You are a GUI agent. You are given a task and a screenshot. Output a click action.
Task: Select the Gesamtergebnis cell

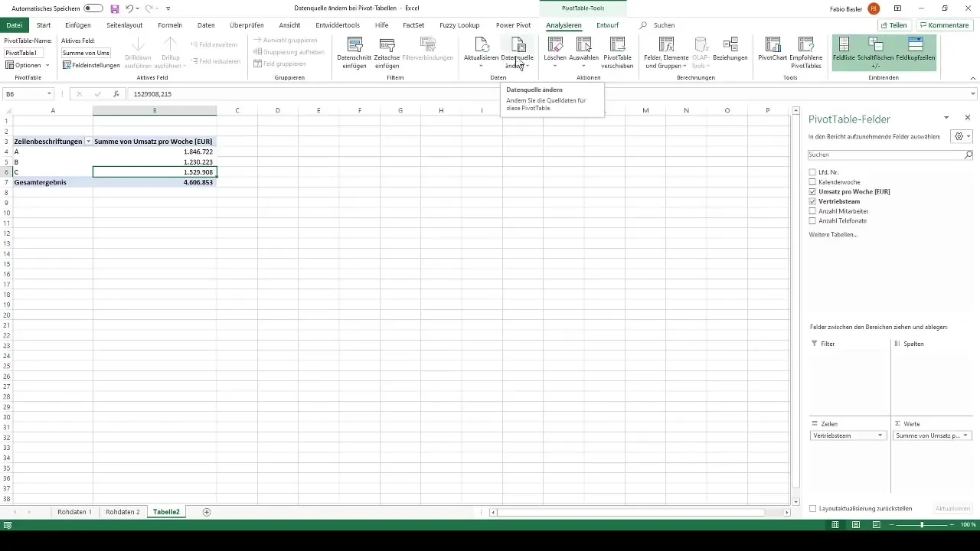[x=53, y=182]
